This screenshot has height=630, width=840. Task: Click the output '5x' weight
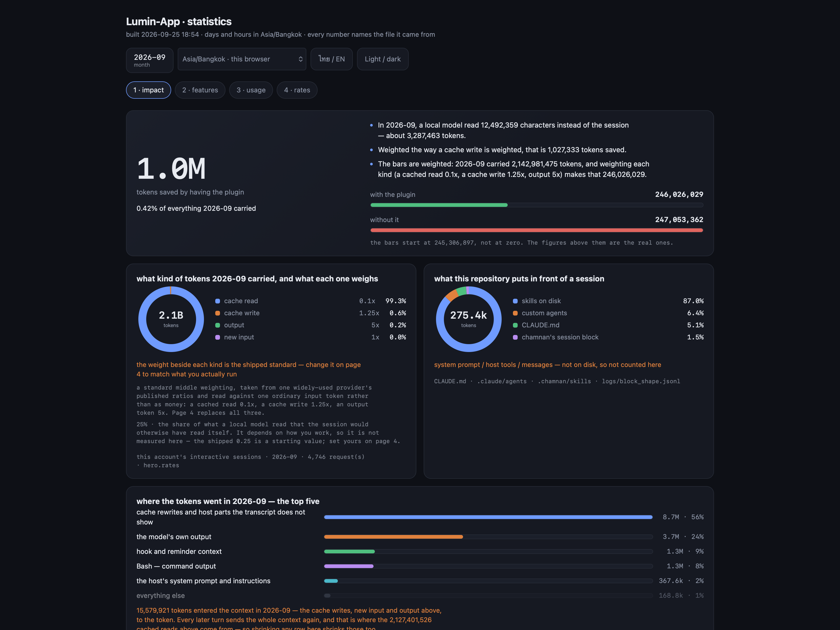coord(375,325)
